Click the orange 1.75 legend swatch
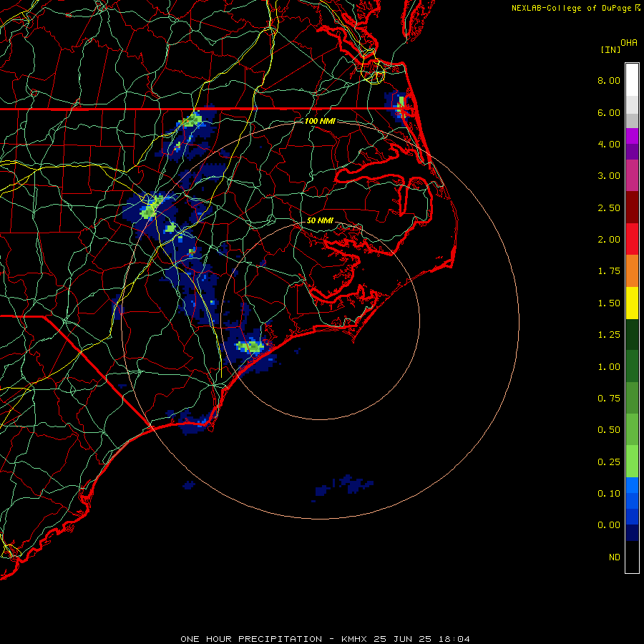 tap(632, 270)
